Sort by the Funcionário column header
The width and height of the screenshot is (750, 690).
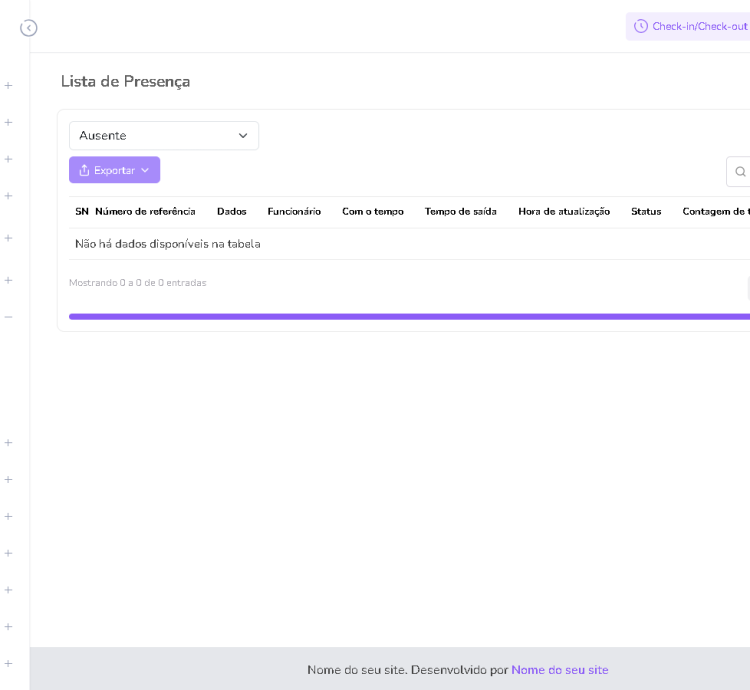(x=294, y=212)
